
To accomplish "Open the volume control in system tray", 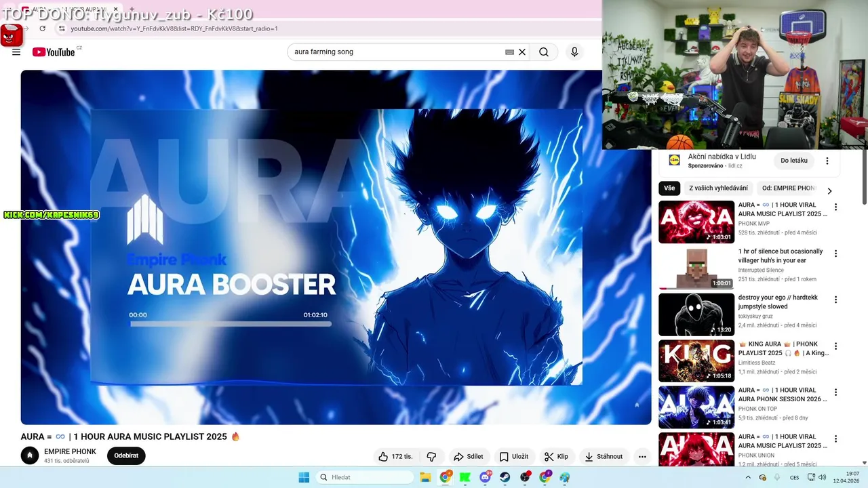I will (x=822, y=477).
